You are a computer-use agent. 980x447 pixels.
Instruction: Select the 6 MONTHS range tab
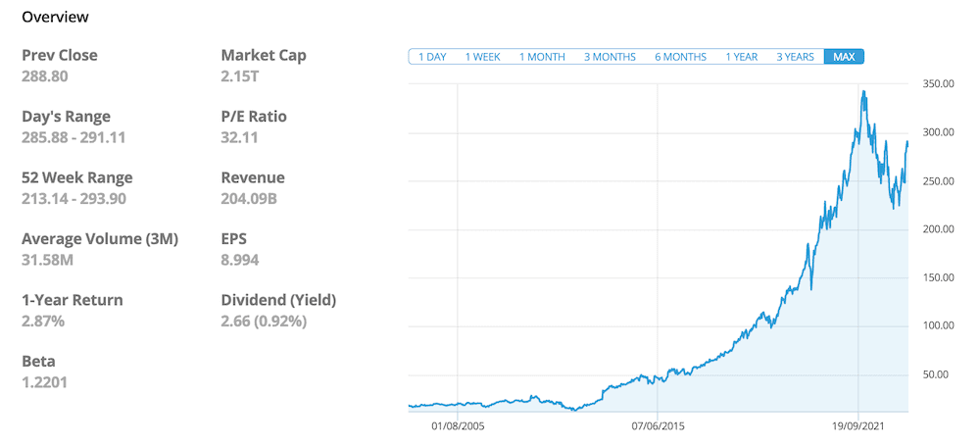click(x=680, y=57)
